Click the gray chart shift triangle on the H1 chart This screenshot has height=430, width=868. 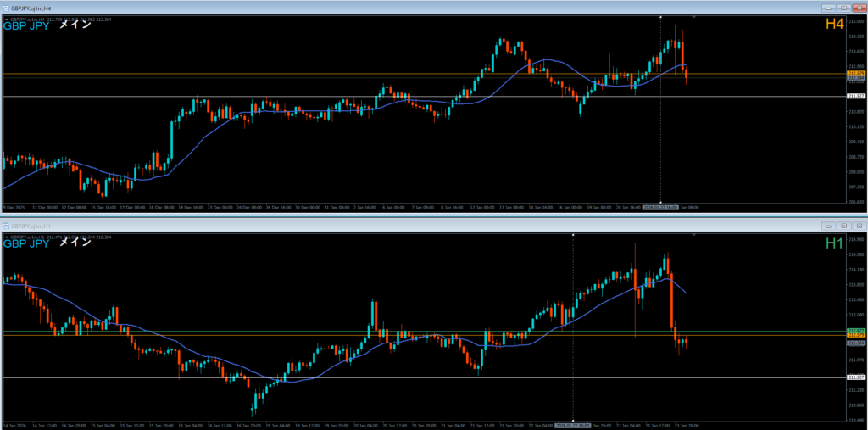695,235
